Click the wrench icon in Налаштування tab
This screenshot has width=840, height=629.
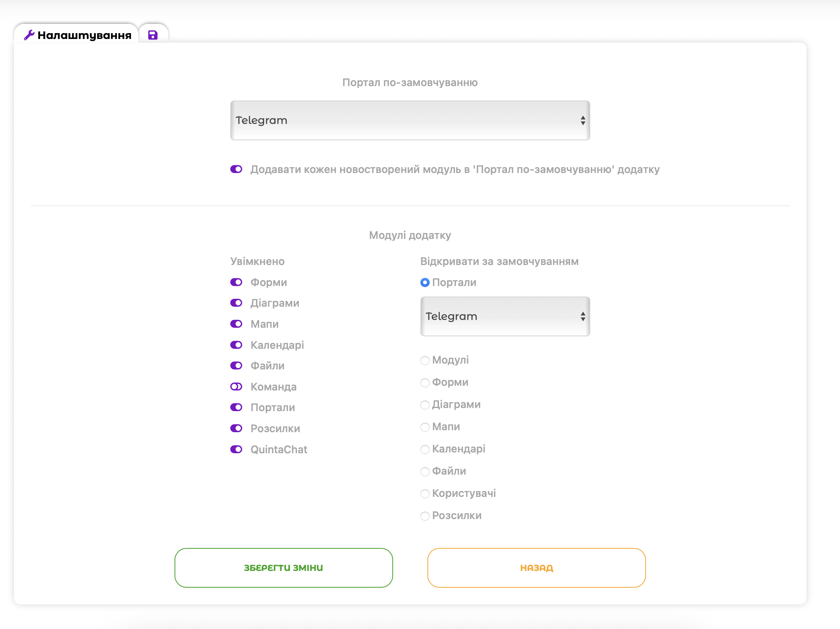point(29,35)
